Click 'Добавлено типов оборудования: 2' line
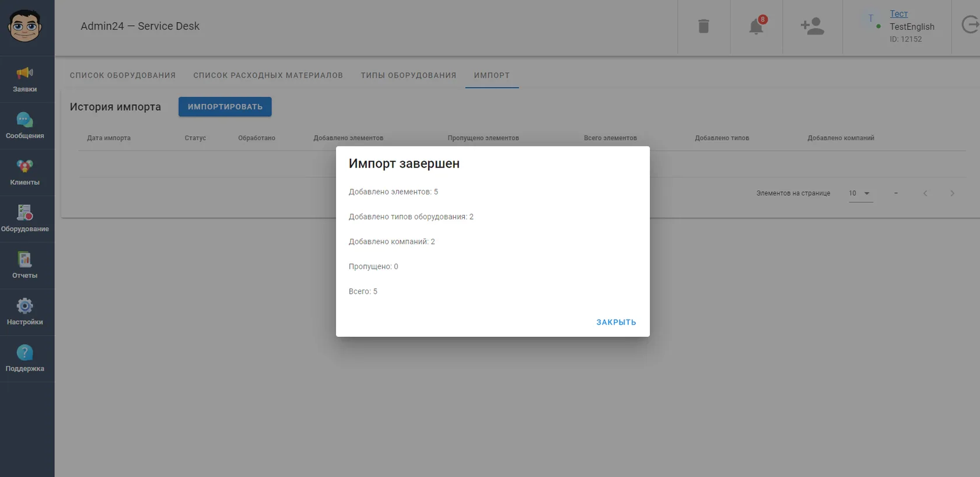Image resolution: width=980 pixels, height=477 pixels. (x=411, y=217)
